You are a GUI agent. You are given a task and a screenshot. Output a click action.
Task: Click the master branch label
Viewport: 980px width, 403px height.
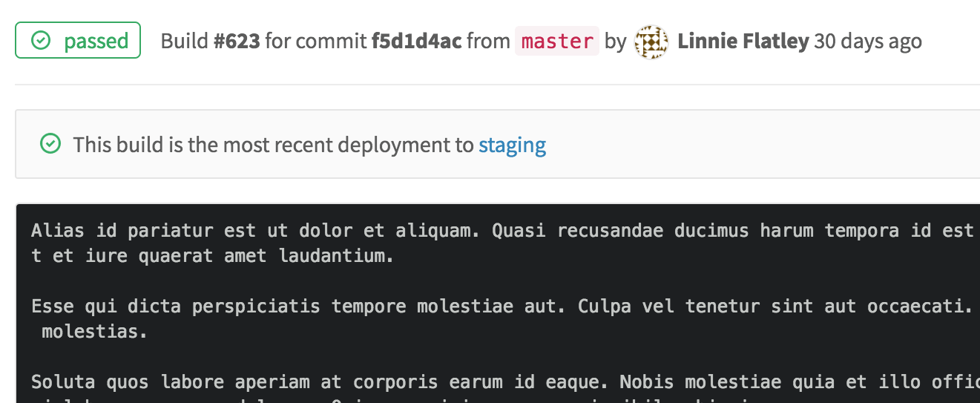[x=557, y=41]
